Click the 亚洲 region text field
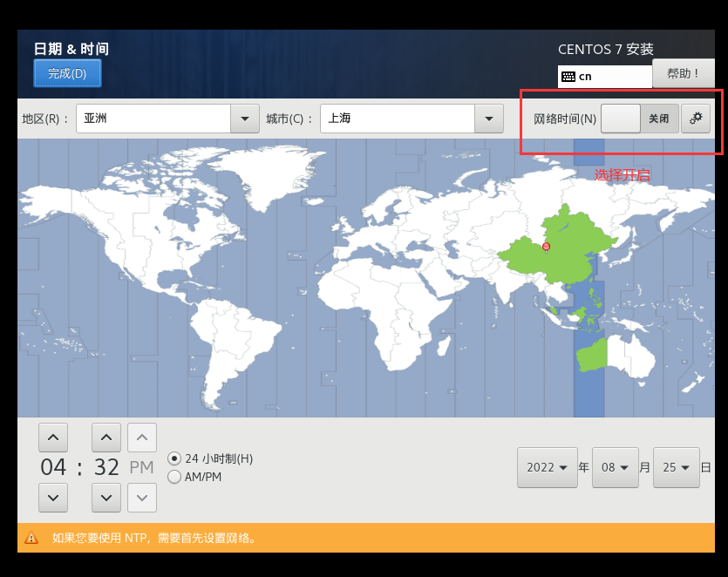The width and height of the screenshot is (728, 577). coord(153,119)
